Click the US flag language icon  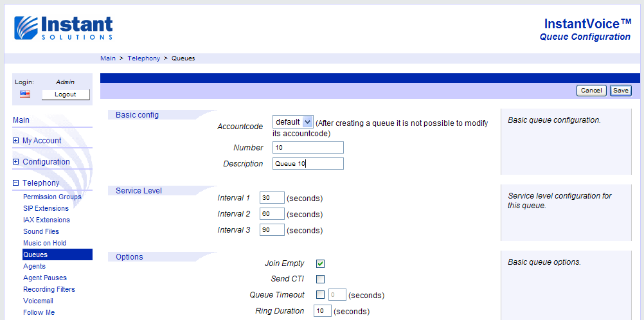pos(25,94)
